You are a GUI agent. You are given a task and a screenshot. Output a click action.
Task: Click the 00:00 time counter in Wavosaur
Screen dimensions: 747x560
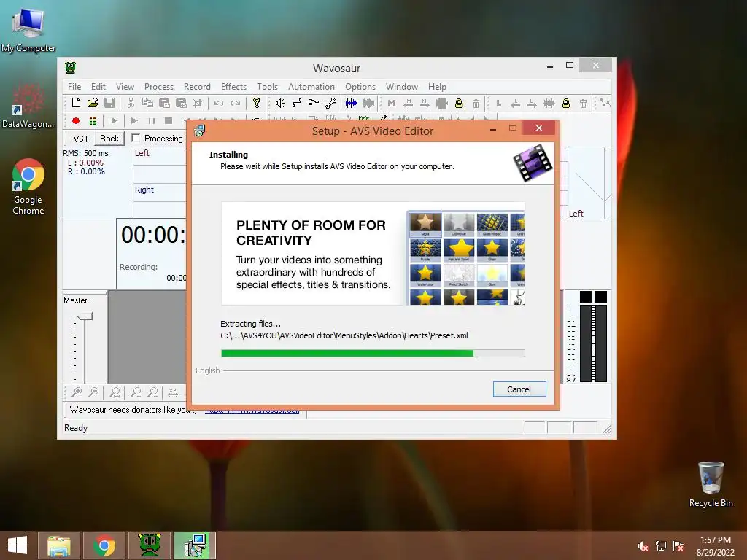(x=153, y=235)
